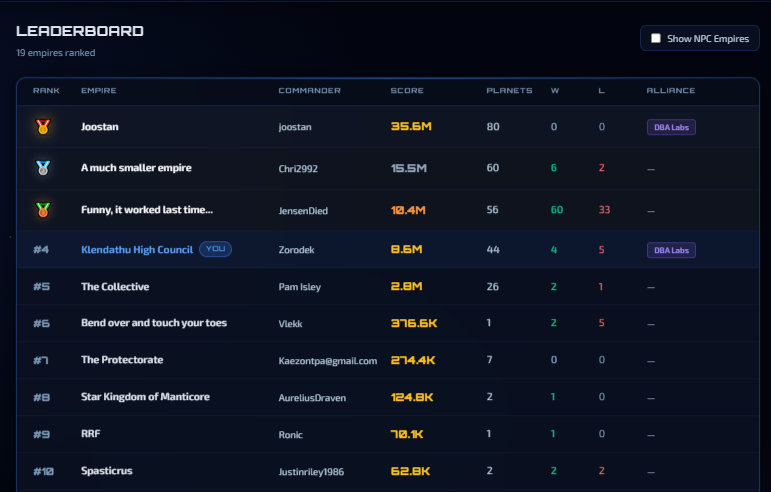This screenshot has height=492, width=771.
Task: Click the LEADERBOARD heading
Action: point(80,31)
